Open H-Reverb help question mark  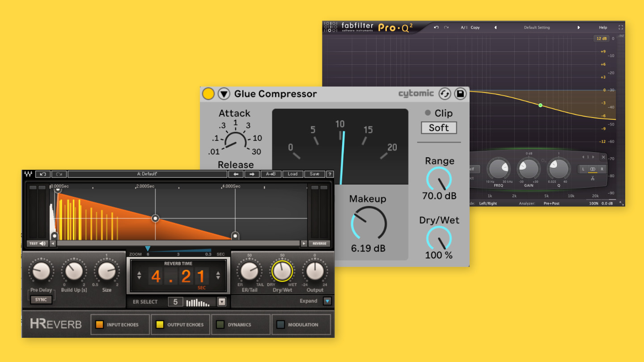330,174
